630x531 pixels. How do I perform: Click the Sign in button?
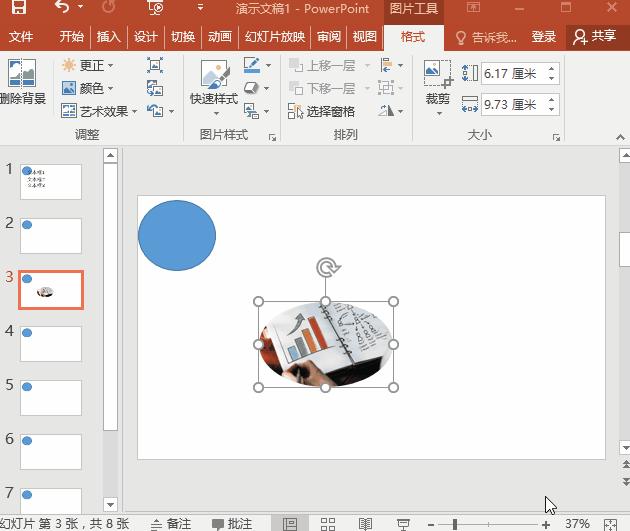point(543,37)
